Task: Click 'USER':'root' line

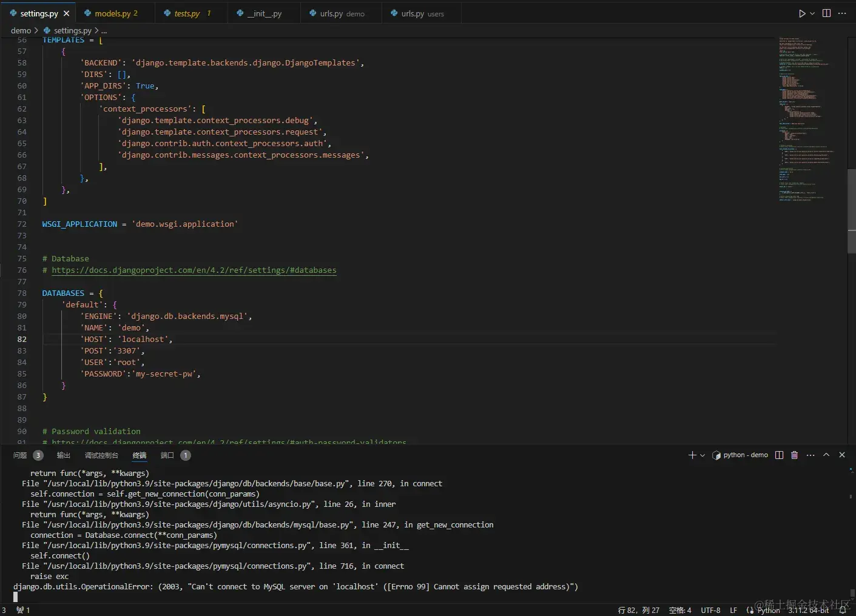Action: coord(112,363)
